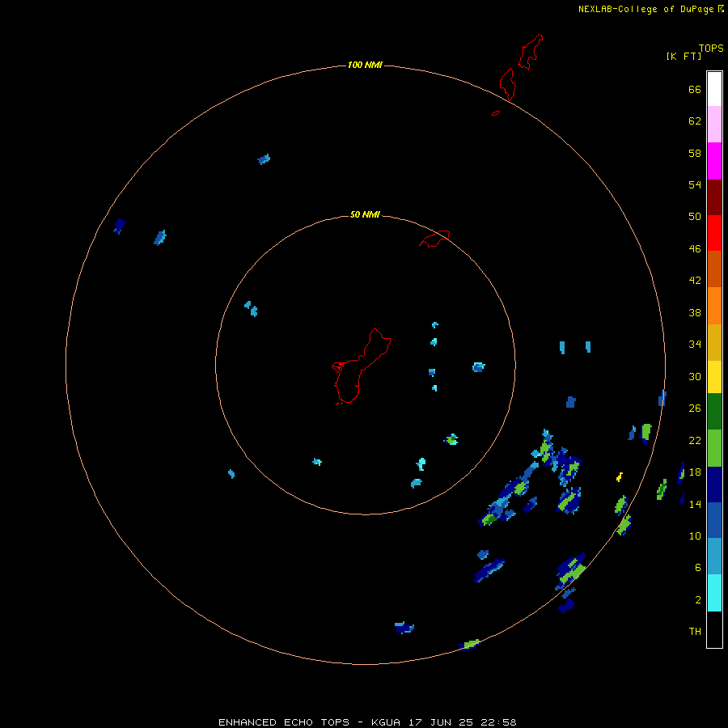The height and width of the screenshot is (728, 728).
Task: Click the "22" legend value label
Action: 695,440
